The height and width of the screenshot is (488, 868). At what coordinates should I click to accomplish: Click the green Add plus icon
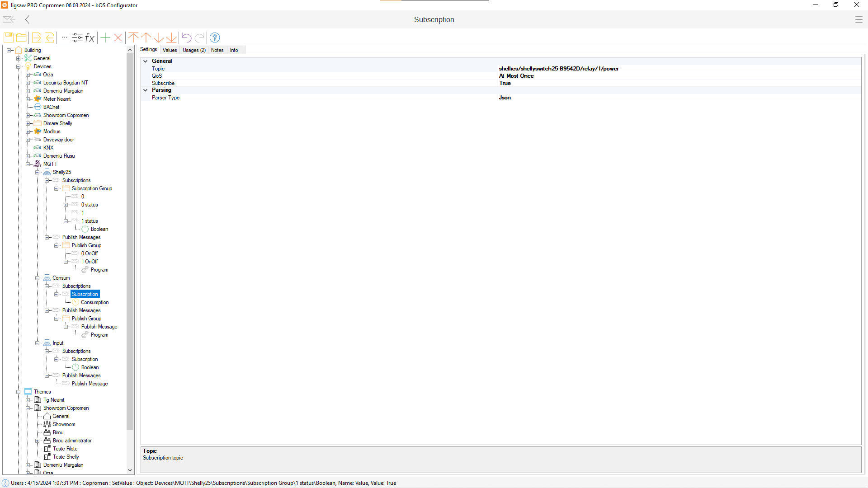[105, 38]
